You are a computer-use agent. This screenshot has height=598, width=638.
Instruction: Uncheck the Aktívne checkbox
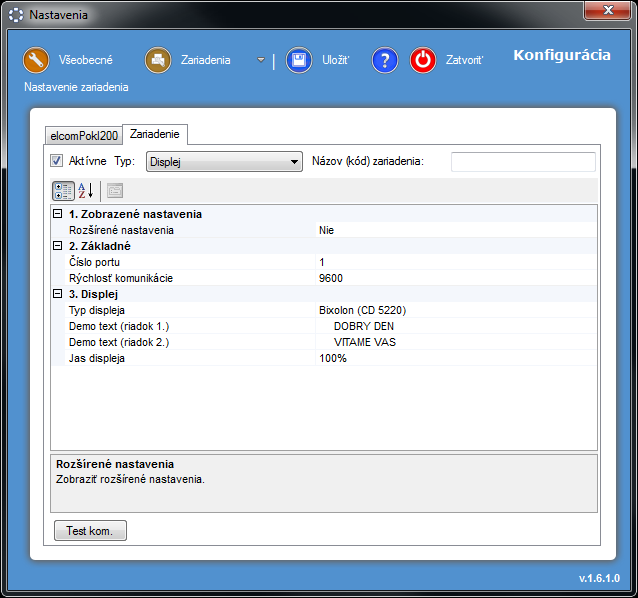pos(57,161)
